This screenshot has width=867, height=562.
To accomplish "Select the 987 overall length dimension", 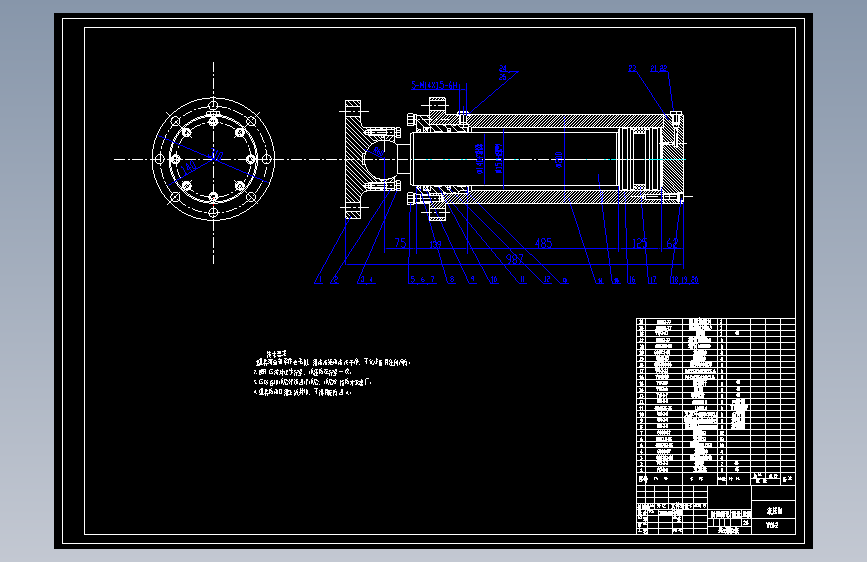I will [515, 259].
